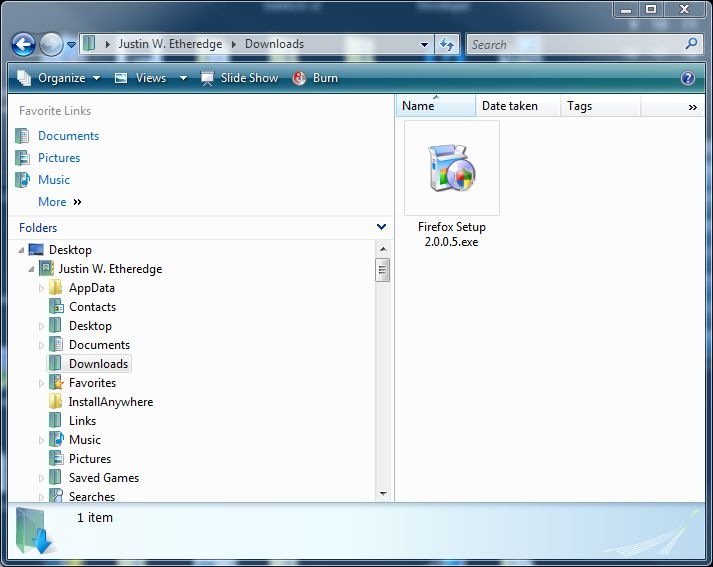Select the Justin W. Etheredge breadcrumb

click(x=171, y=44)
